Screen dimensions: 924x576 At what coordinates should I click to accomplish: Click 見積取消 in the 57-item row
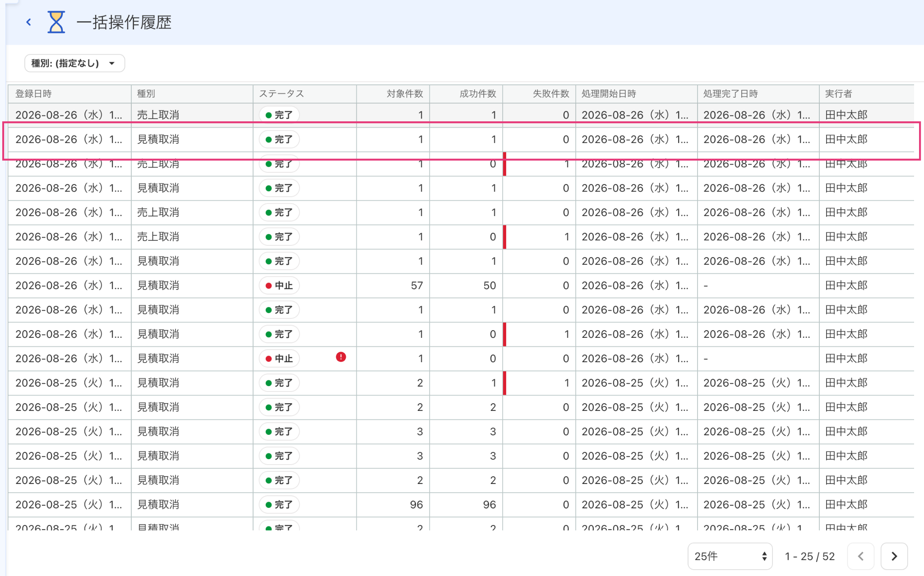click(158, 286)
